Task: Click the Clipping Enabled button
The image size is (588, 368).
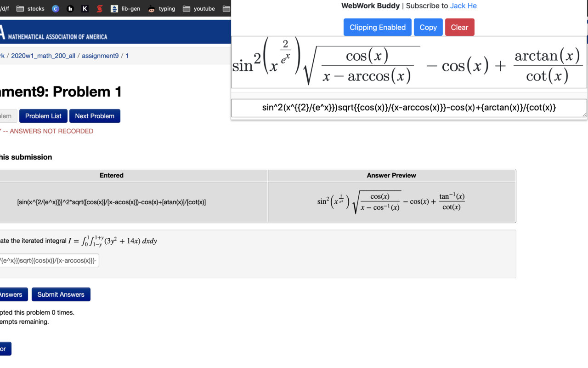Action: 378,27
